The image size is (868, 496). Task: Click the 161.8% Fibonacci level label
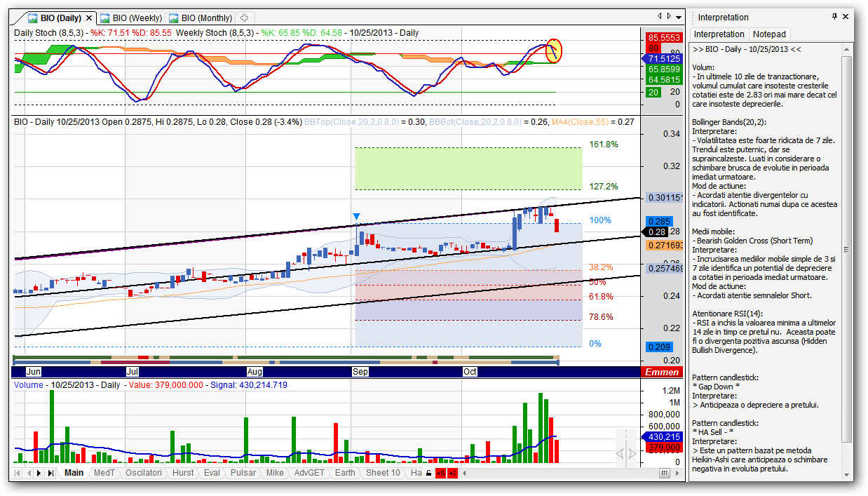pos(604,145)
